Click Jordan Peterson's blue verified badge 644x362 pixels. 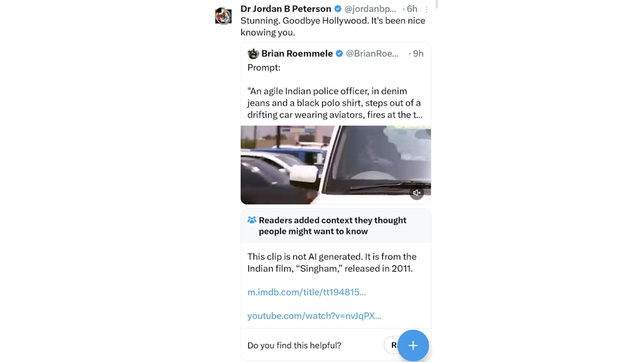coord(338,9)
